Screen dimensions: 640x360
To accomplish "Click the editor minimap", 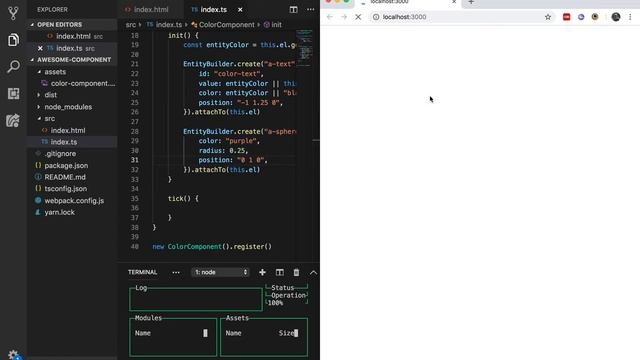I will [304, 48].
